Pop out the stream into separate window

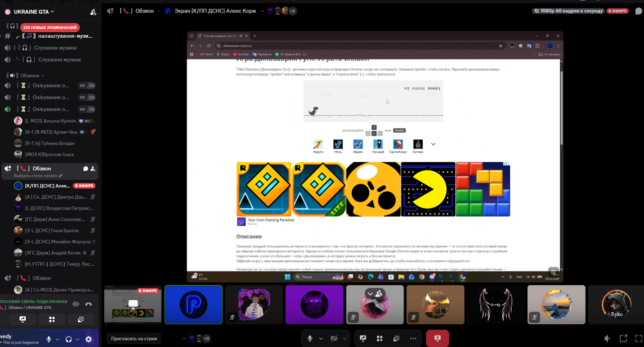point(623,338)
